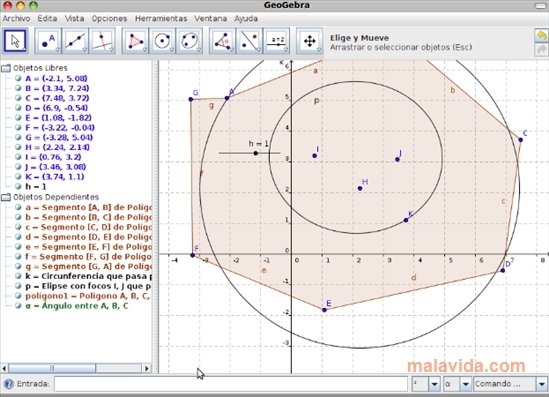Select the Slider tool
This screenshot has width=549, height=397.
click(x=276, y=41)
